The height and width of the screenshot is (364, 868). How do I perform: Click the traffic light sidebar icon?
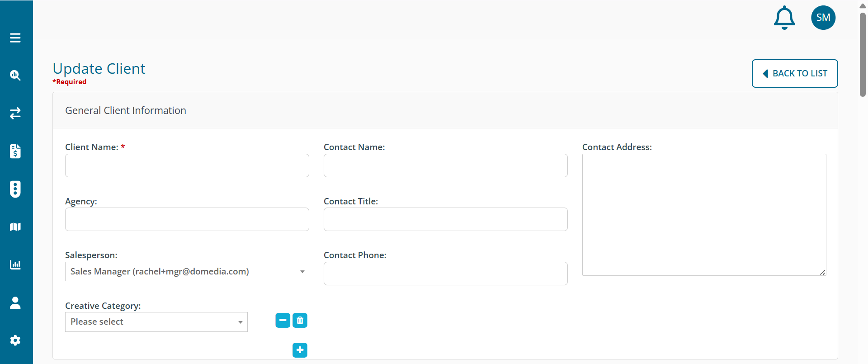tap(15, 189)
